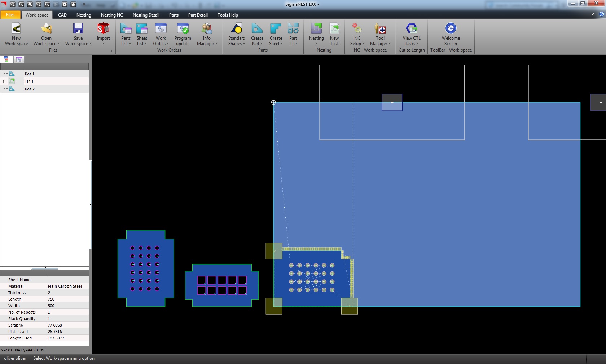Switch to the Nesting NC tab
Screen dimensions: 606x364
point(112,15)
